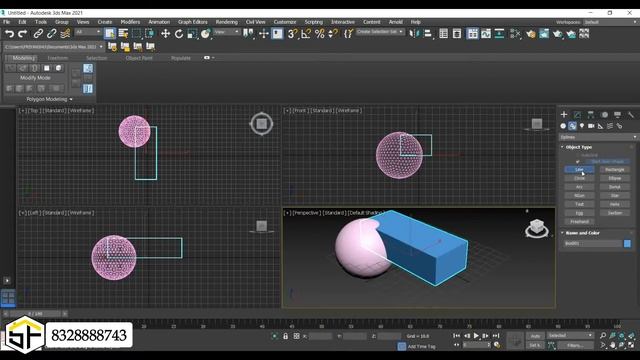Click the time slider frame handle

point(35,314)
